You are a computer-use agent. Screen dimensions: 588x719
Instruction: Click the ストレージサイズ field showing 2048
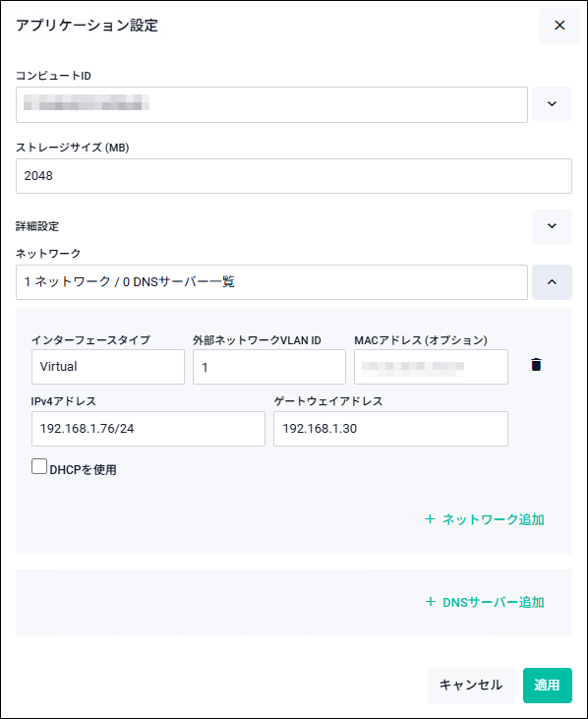(x=294, y=176)
